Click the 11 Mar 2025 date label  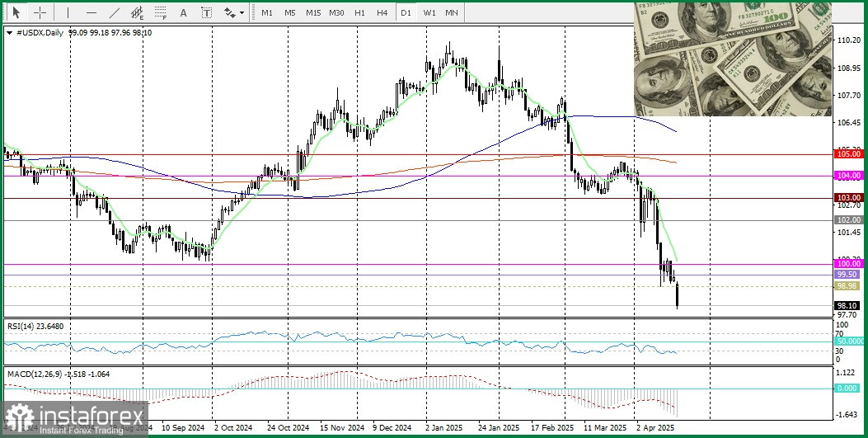point(606,428)
